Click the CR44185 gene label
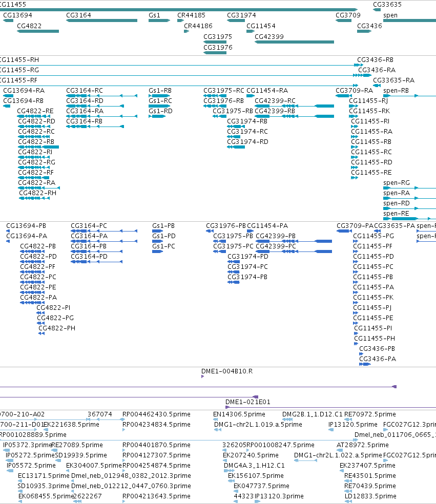The width and height of the screenshot is (436, 504). click(x=191, y=15)
